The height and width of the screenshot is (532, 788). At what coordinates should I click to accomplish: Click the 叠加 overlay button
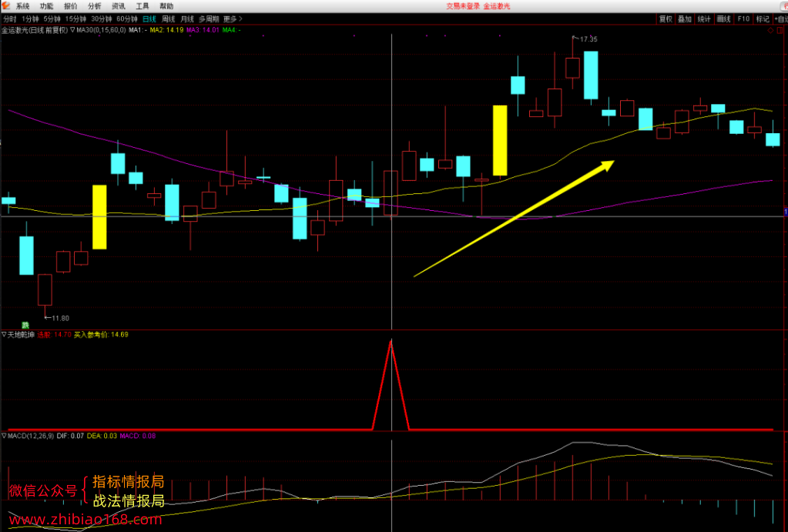tap(685, 19)
